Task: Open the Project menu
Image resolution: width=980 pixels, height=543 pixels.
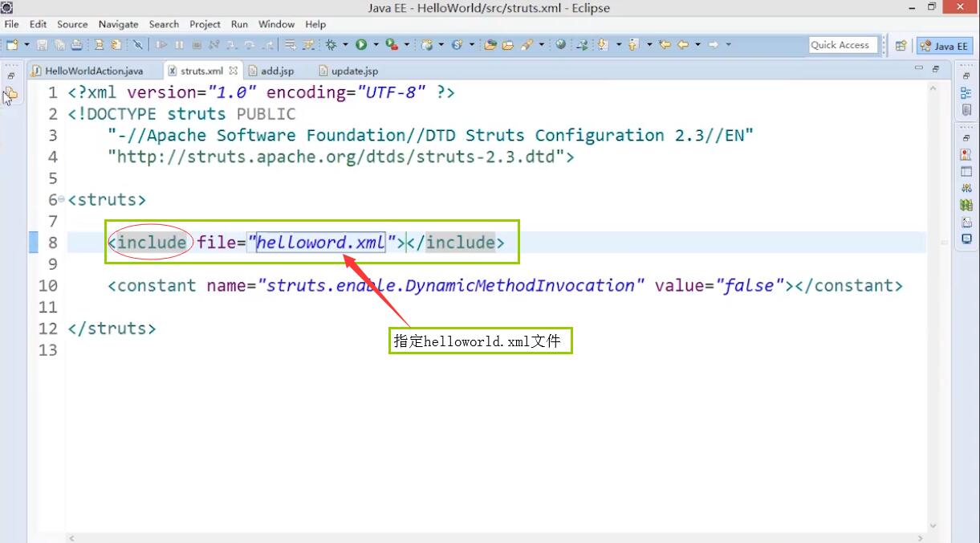Action: (x=205, y=24)
